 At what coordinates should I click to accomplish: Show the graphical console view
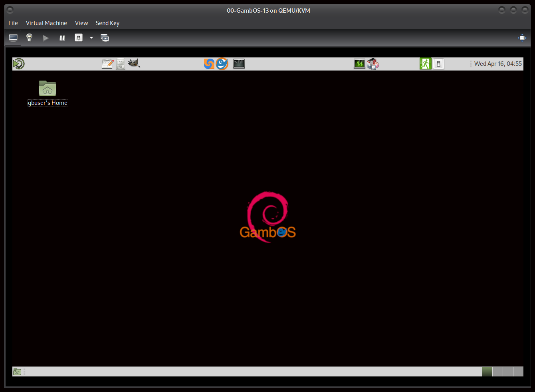click(13, 38)
